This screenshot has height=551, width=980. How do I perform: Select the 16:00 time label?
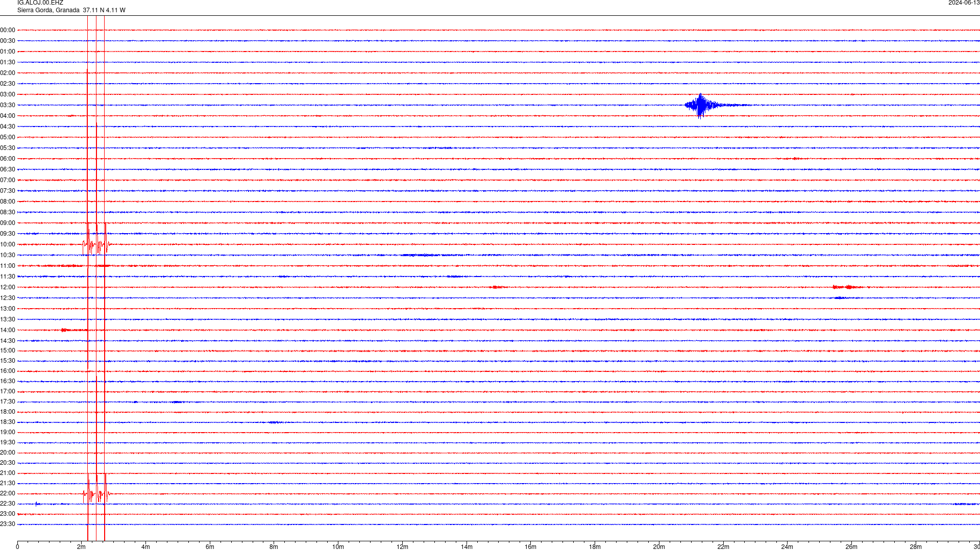(8, 371)
